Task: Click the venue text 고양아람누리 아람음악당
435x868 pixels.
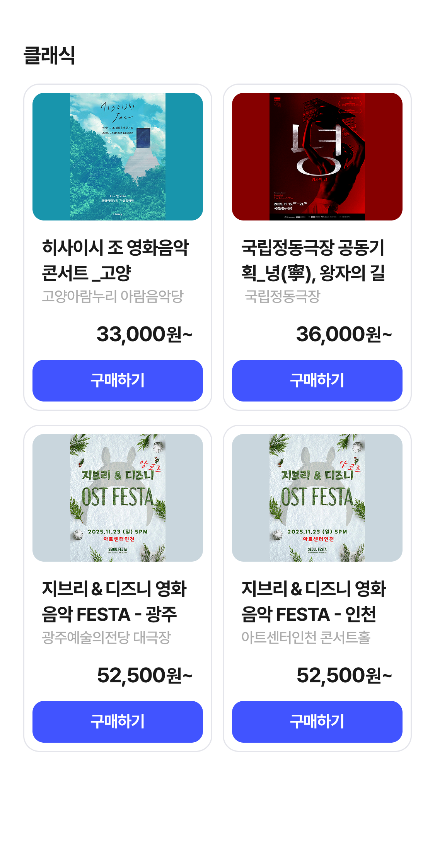Action: click(113, 296)
